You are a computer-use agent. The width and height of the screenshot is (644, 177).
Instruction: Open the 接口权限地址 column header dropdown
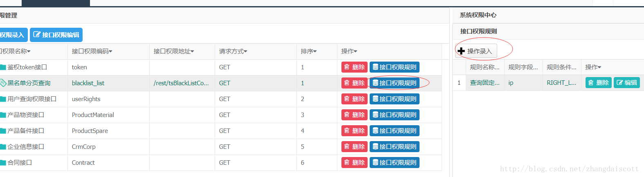click(x=193, y=51)
